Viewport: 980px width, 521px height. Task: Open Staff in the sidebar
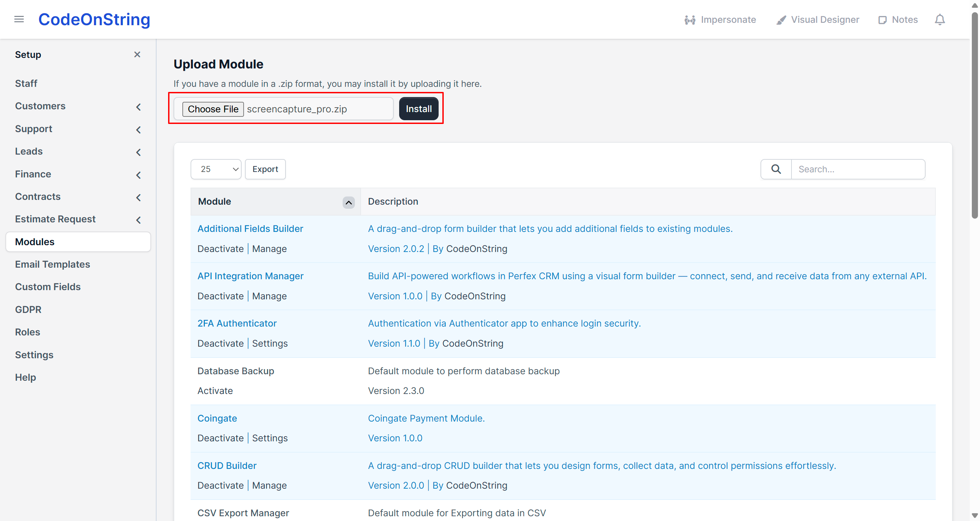pos(26,83)
